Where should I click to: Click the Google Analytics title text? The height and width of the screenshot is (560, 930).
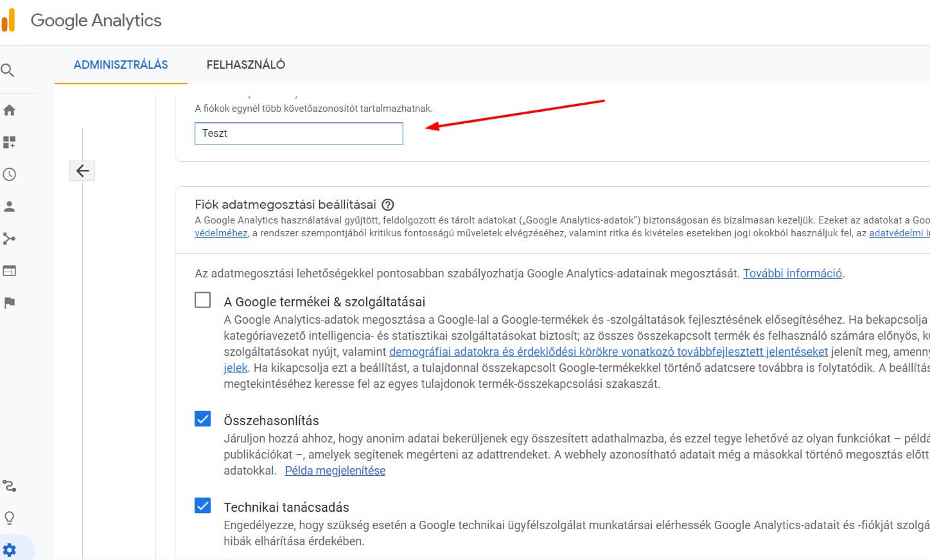pyautogui.click(x=96, y=21)
